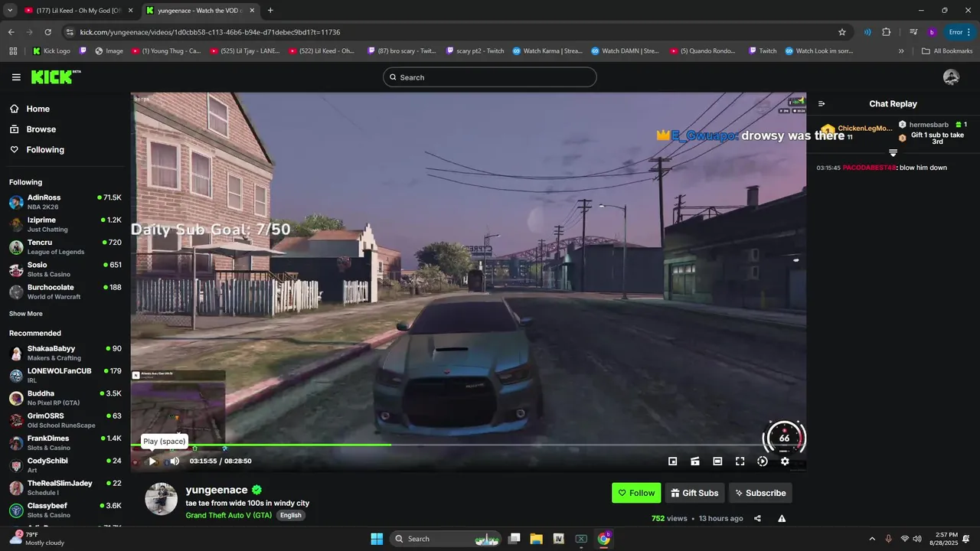Click the Chrome Error update dropdown
980x551 pixels.
pos(959,32)
